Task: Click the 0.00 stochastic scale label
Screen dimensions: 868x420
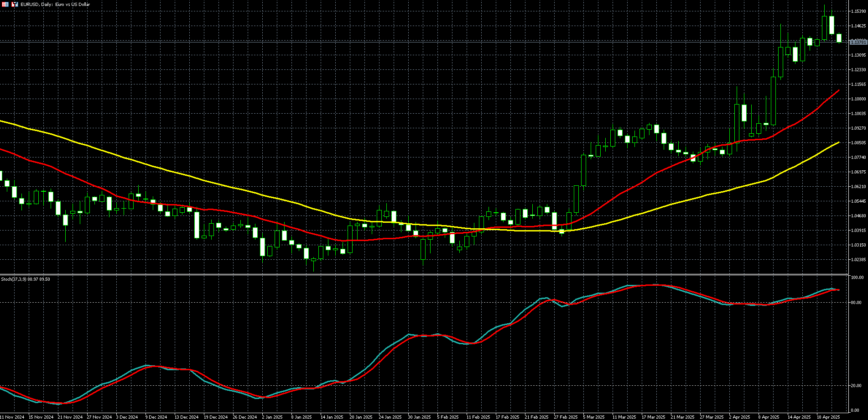Action: tap(855, 410)
